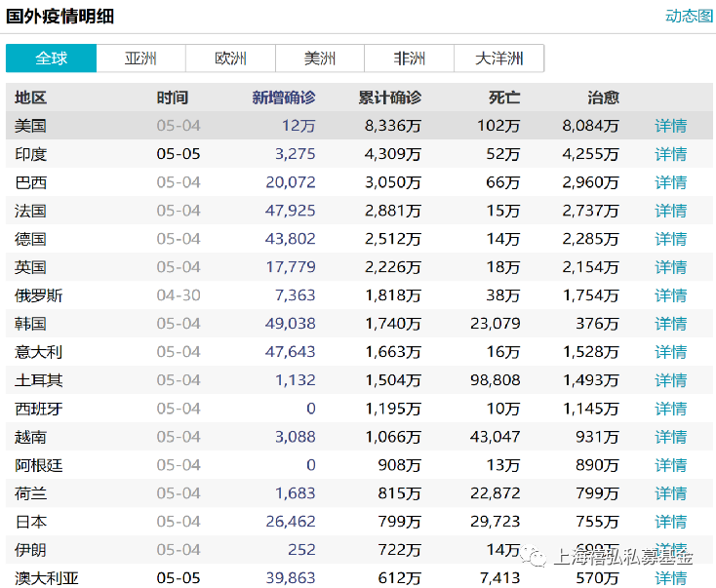The image size is (716, 588).
Task: Open 详情 for 土耳其
Action: click(x=671, y=380)
